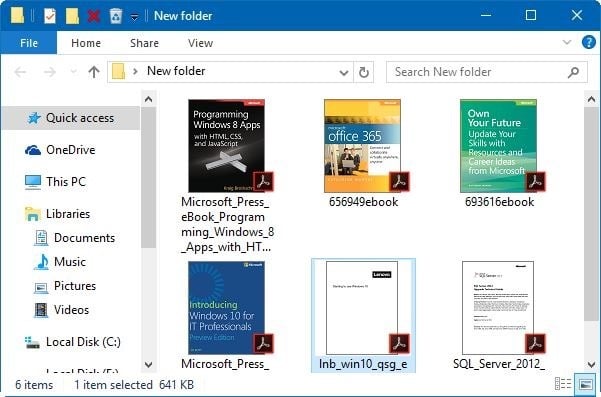Click the lnb_win10_qsg_e file name
This screenshot has width=601, height=397.
tap(363, 364)
